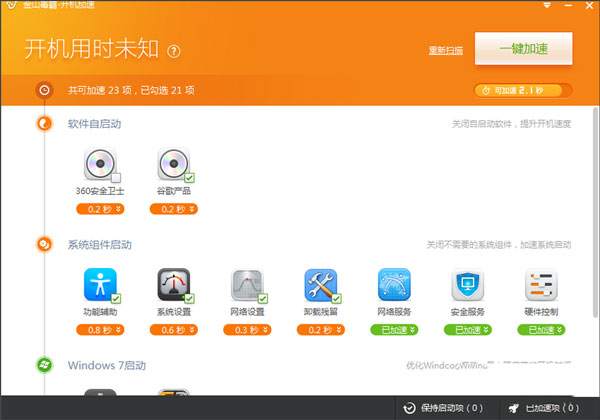Uncheck the 系统设置 checkbox

[x=189, y=299]
